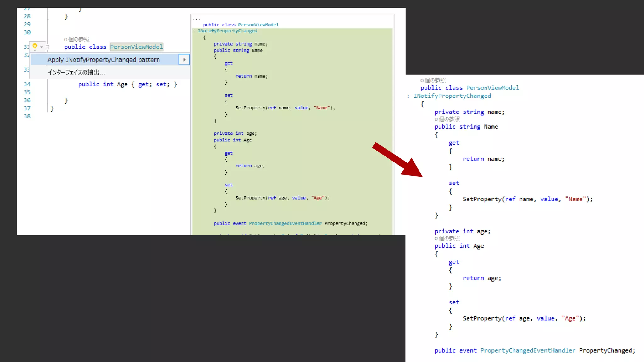The width and height of the screenshot is (644, 362).
Task: Click the yellow lightbulb quick actions icon
Action: click(x=35, y=47)
